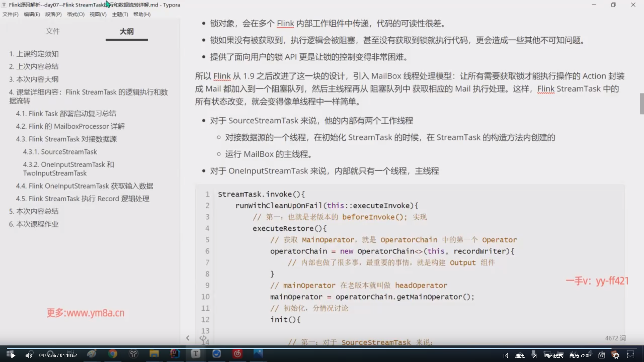
Task: Skip to next episode in player
Action: (535, 356)
